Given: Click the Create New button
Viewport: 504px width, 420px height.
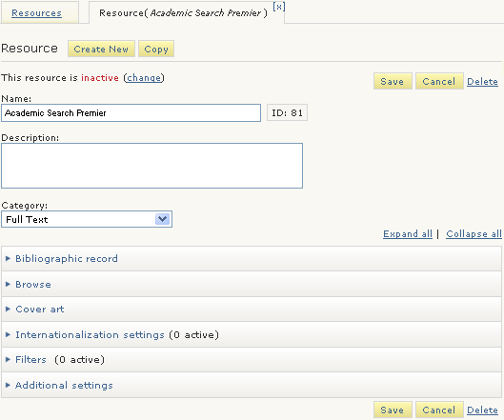Looking at the screenshot, I should [101, 49].
